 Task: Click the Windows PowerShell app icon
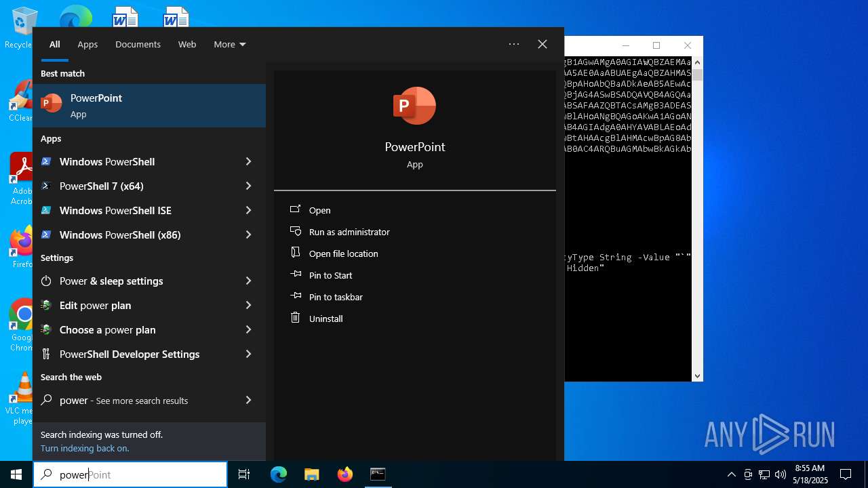click(x=46, y=161)
